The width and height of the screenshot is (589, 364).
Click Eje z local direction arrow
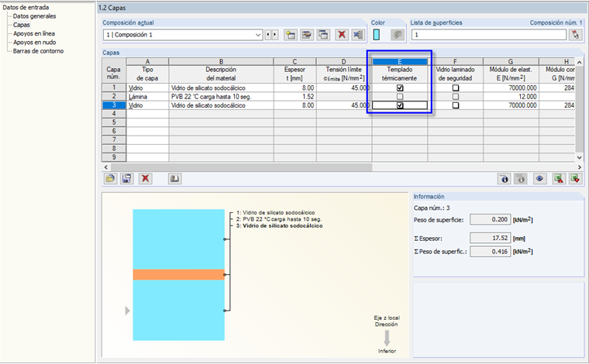[x=387, y=338]
